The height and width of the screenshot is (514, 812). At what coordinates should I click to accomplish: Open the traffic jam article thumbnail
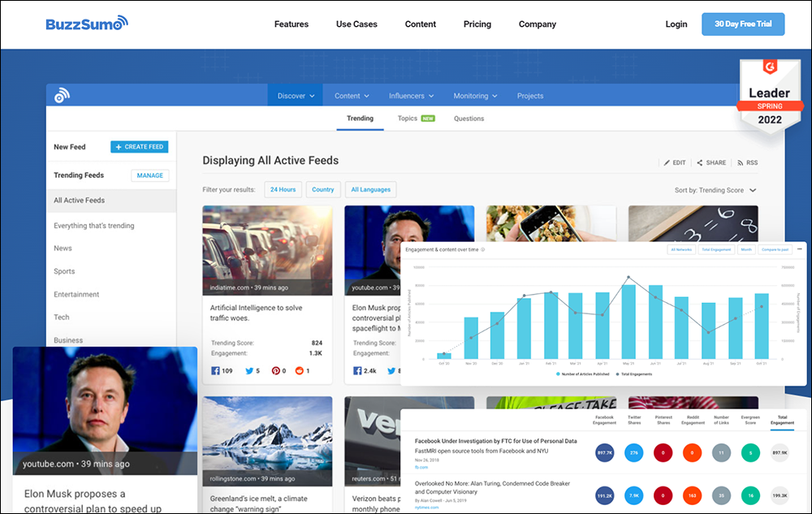267,251
